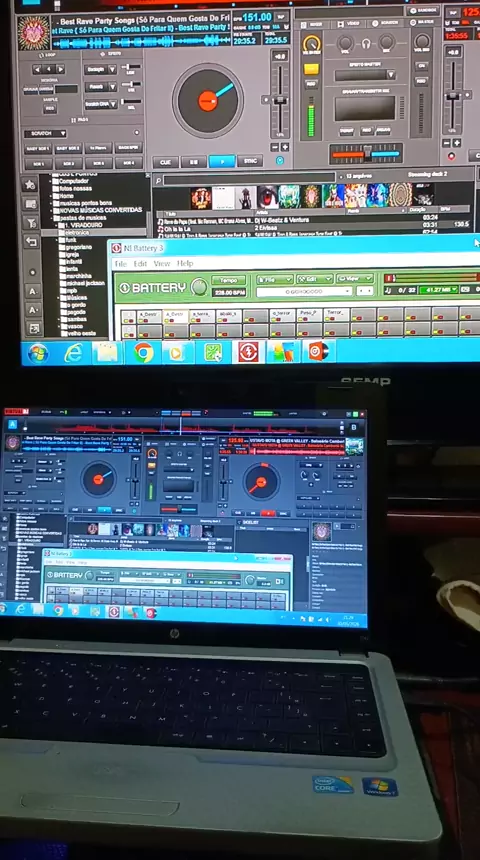Click deck A letter icon on laptop screen
The width and height of the screenshot is (480, 860).
tap(12, 424)
